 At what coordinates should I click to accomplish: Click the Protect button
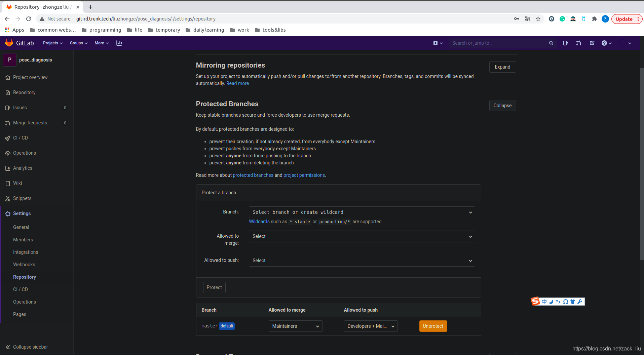(x=214, y=287)
